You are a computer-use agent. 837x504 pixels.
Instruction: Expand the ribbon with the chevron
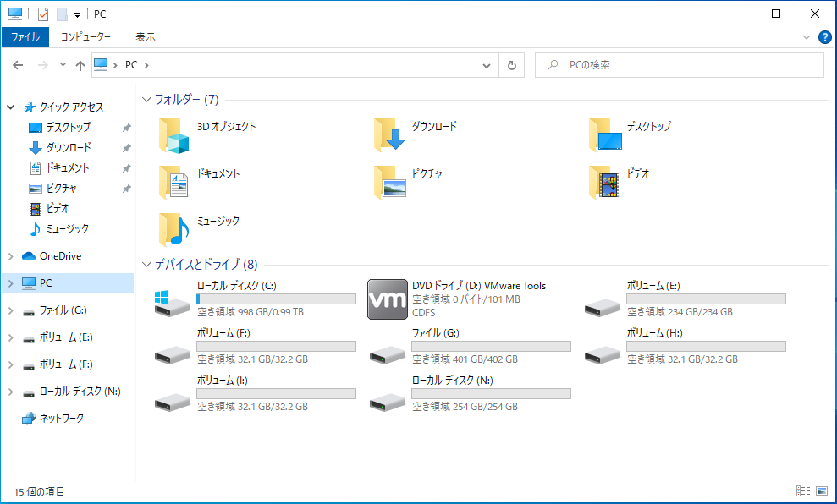(x=806, y=37)
